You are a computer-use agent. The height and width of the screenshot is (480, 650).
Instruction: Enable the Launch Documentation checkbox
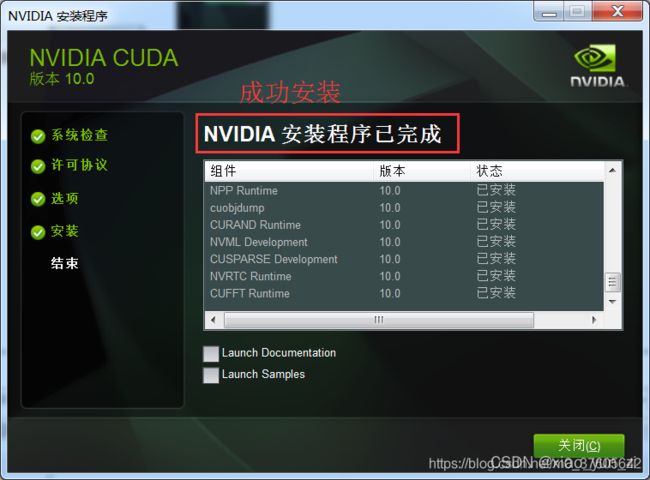[x=211, y=354]
